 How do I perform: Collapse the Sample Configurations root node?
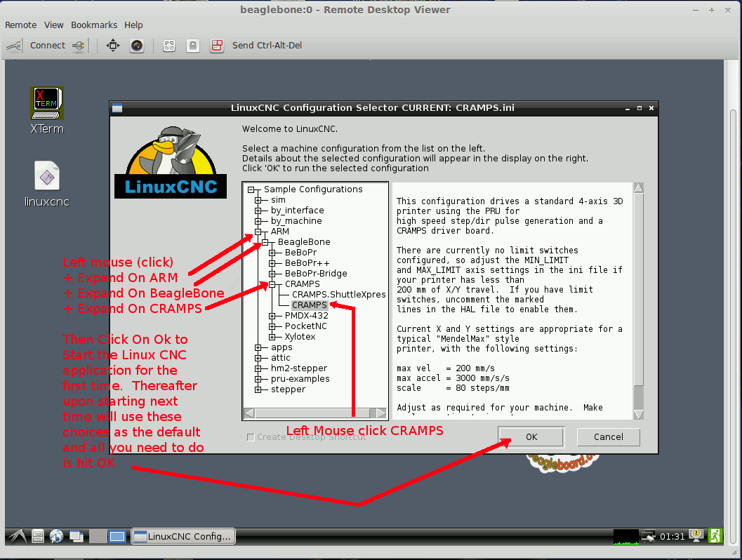(x=251, y=189)
